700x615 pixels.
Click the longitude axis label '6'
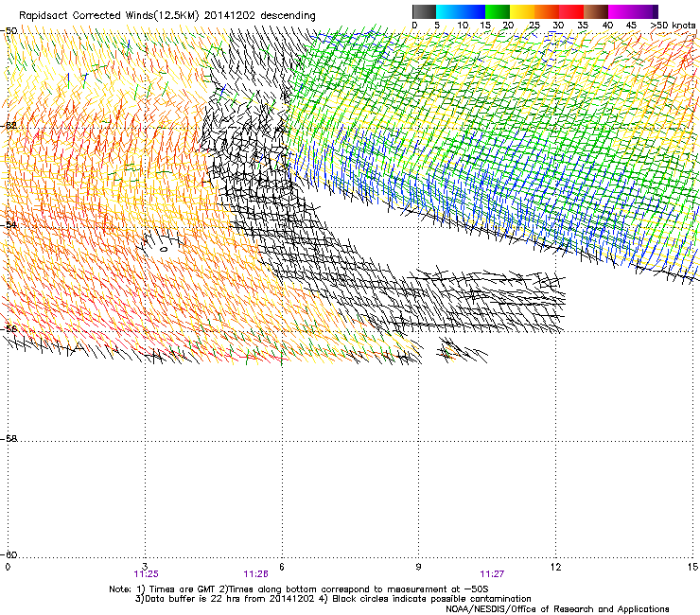click(282, 567)
